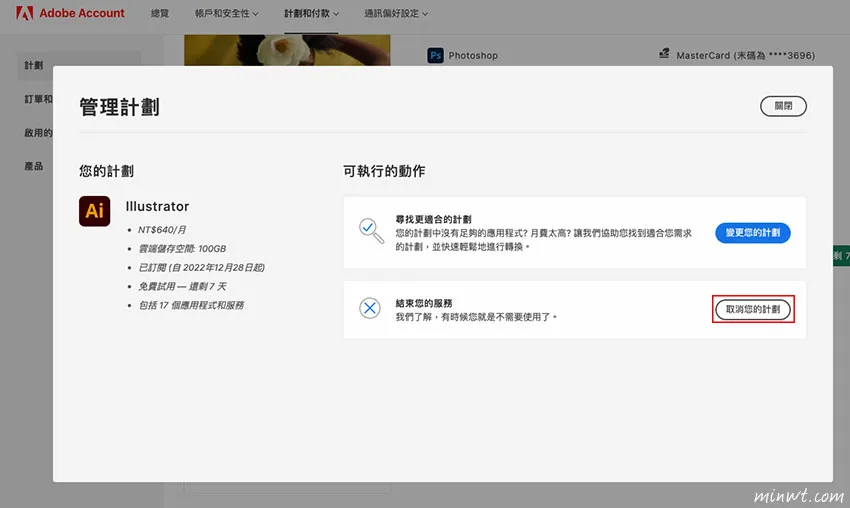Select 產品 in the left sidebar
Viewport: 850px width, 508px height.
coord(34,166)
